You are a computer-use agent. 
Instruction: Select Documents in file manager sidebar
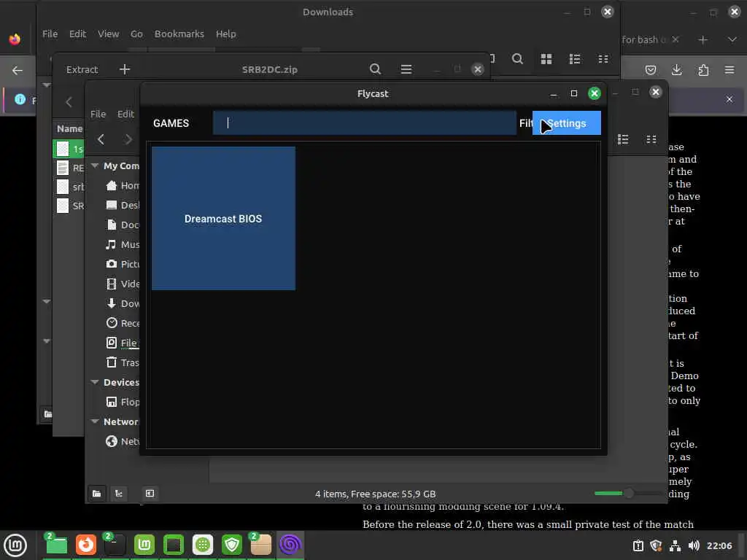(123, 225)
